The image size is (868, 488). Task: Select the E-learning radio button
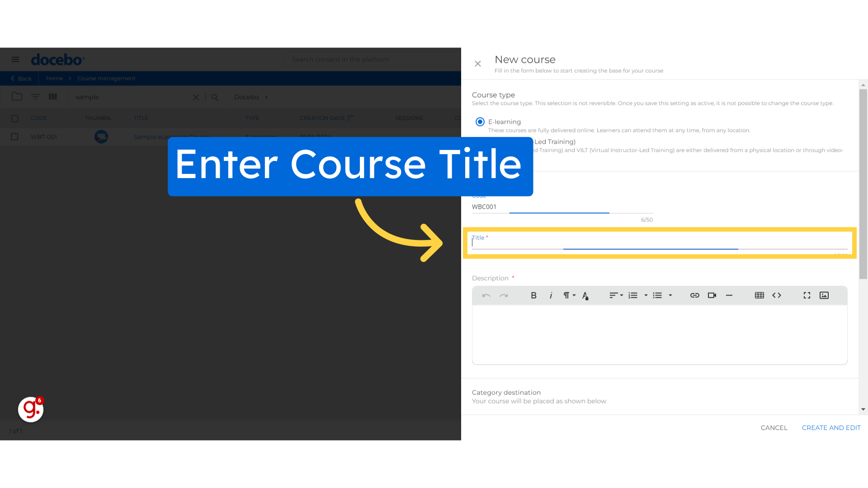(x=480, y=122)
